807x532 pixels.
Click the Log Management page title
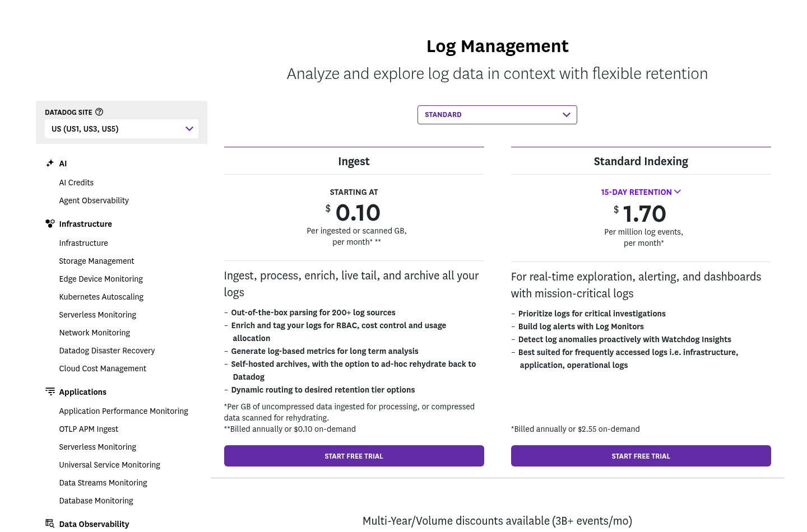pos(498,46)
